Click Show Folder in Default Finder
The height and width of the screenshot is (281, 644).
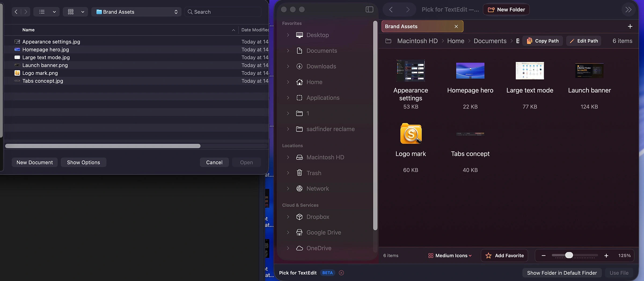[562, 273]
